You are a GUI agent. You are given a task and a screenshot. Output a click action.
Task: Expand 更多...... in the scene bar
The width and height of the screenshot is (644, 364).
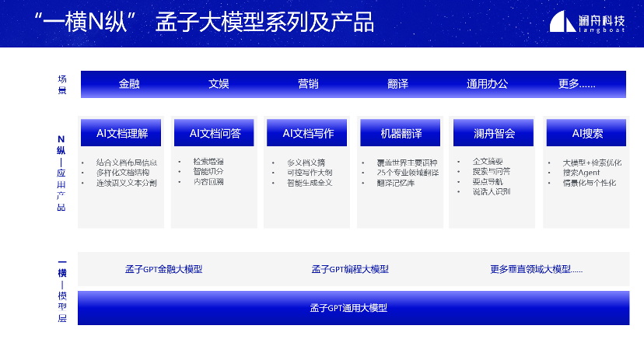(x=576, y=84)
